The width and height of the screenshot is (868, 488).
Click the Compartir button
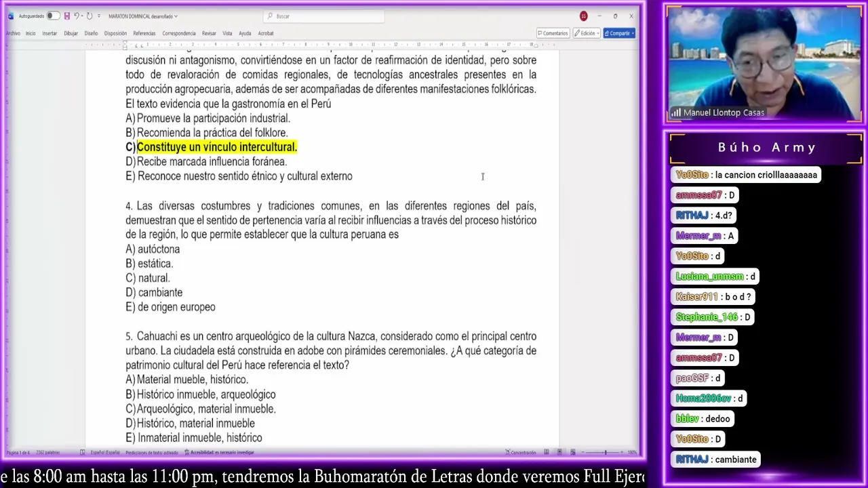pyautogui.click(x=619, y=33)
